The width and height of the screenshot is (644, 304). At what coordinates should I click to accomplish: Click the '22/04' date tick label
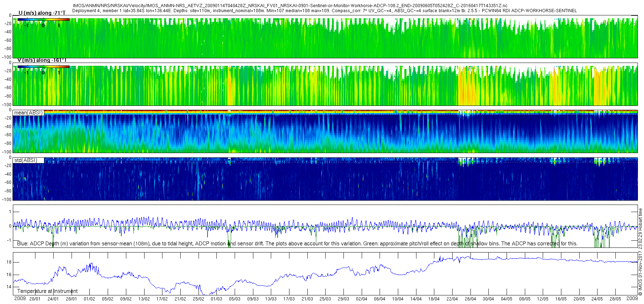[452, 299]
